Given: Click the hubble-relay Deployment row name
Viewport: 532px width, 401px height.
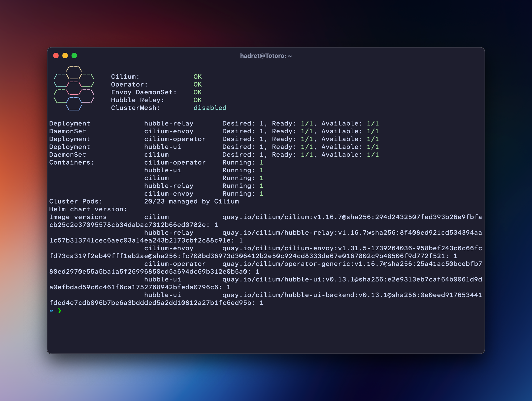Looking at the screenshot, I should 169,124.
